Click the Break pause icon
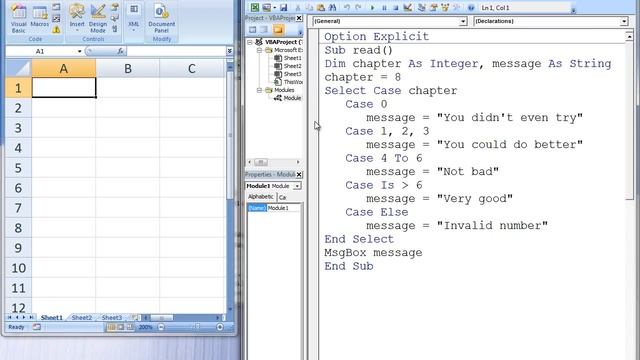Image resolution: width=640 pixels, height=360 pixels. [x=384, y=7]
